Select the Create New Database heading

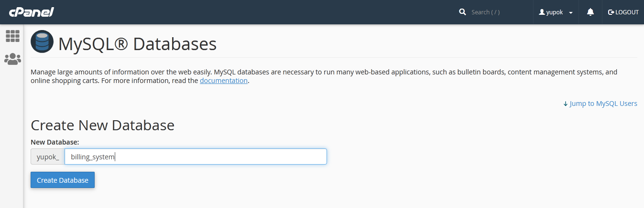102,125
